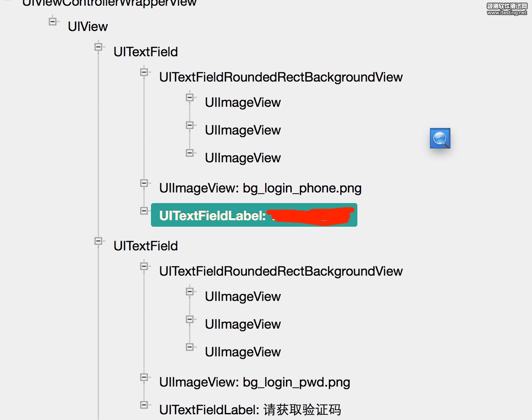Select first UIImageView under first background view
This screenshot has height=420, width=532.
coord(243,102)
